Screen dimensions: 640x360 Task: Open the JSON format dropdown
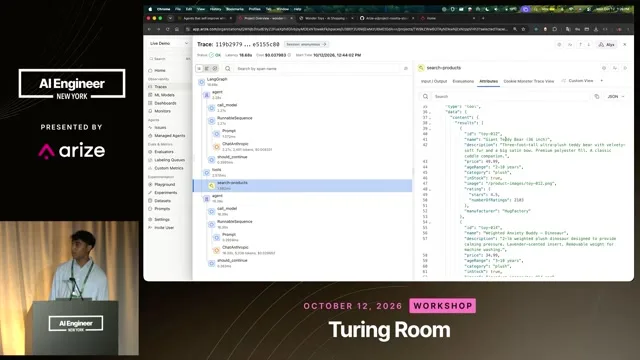[x=616, y=97]
